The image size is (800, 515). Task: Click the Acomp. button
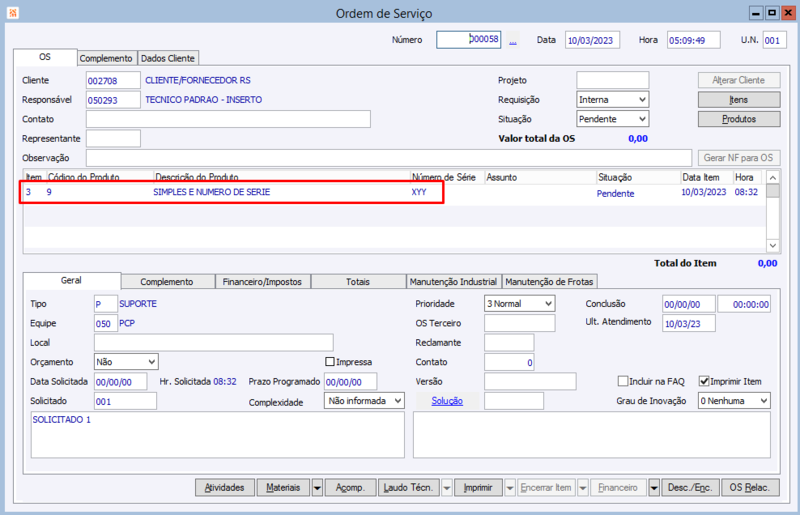pyautogui.click(x=351, y=487)
